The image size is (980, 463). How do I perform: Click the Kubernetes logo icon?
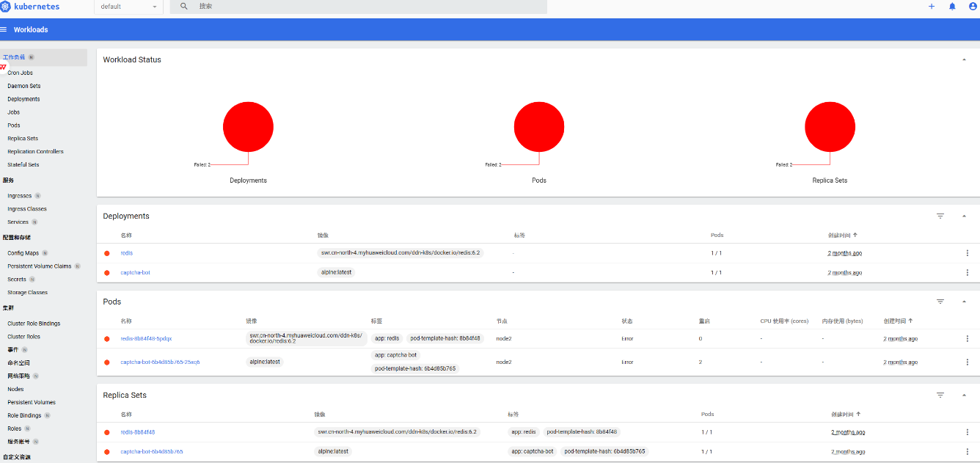pos(7,7)
